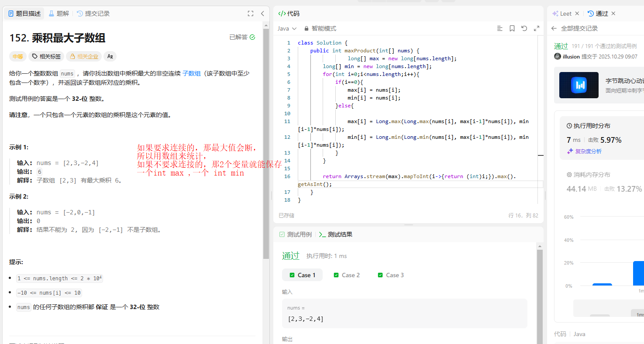This screenshot has width=644, height=344.
Task: Open the illusion username link
Action: coord(571,56)
